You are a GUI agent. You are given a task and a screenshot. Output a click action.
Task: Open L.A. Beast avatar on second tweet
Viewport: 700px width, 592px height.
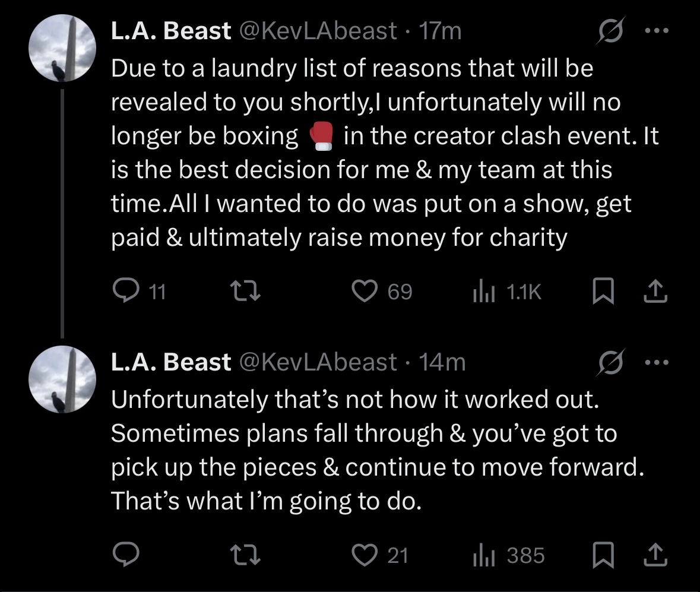tap(62, 379)
